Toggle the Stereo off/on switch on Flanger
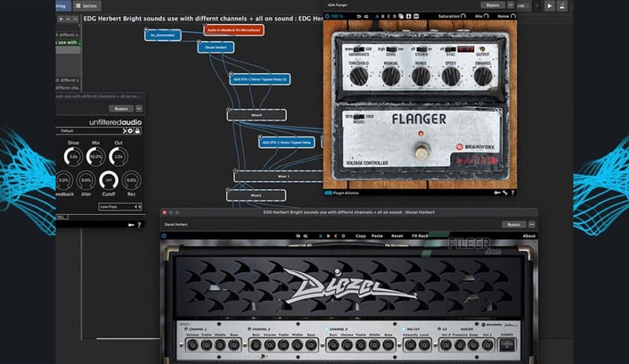This screenshot has width=629, height=364. tap(421, 49)
